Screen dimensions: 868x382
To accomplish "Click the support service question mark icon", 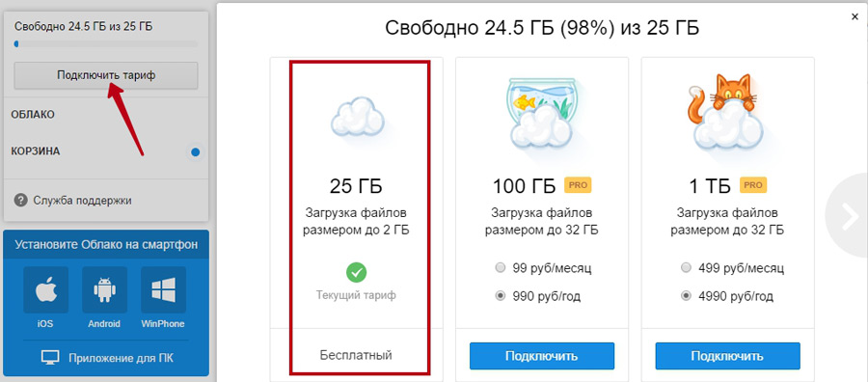I will [x=21, y=200].
